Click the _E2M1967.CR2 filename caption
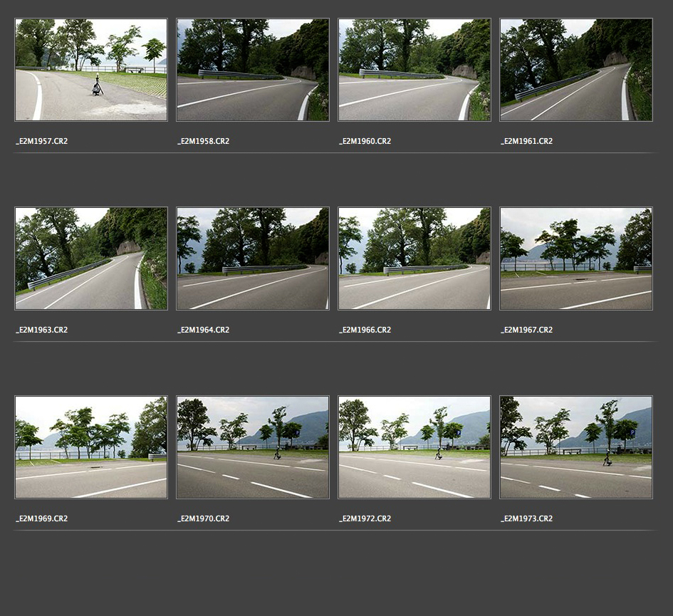 click(x=527, y=330)
